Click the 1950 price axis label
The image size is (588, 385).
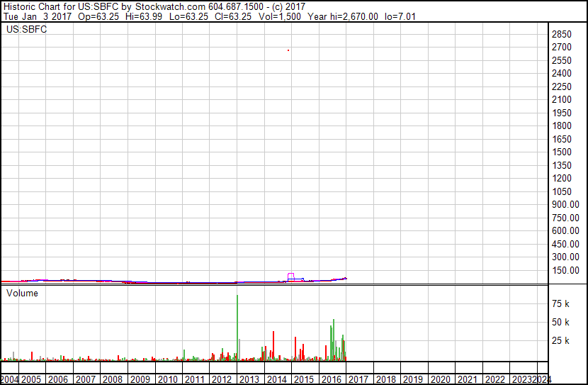click(x=561, y=113)
